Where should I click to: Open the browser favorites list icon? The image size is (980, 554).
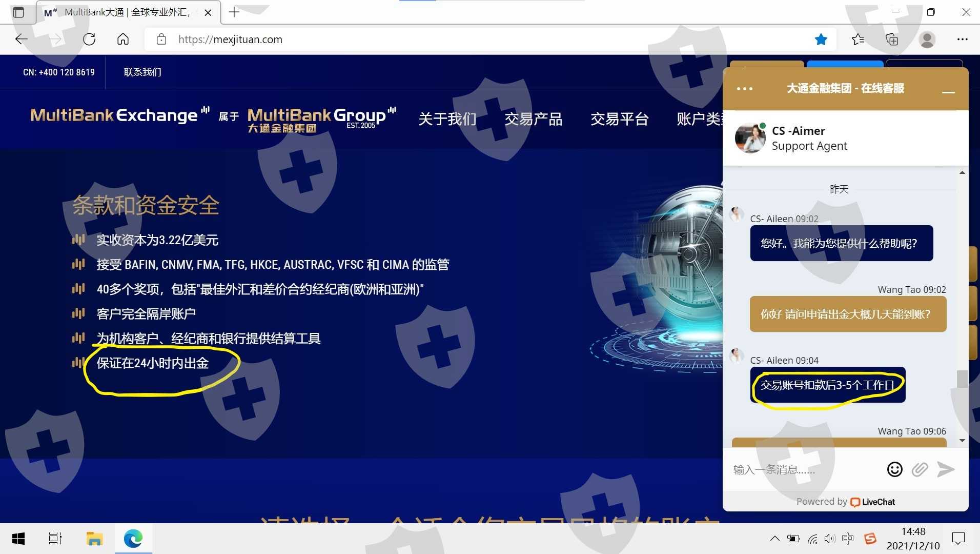(857, 39)
